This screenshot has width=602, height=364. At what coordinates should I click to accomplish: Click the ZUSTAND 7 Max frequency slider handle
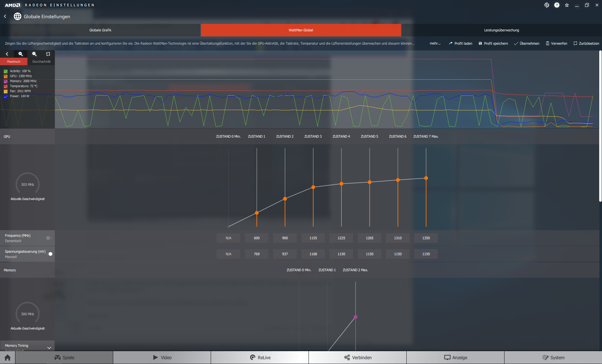pos(426,178)
